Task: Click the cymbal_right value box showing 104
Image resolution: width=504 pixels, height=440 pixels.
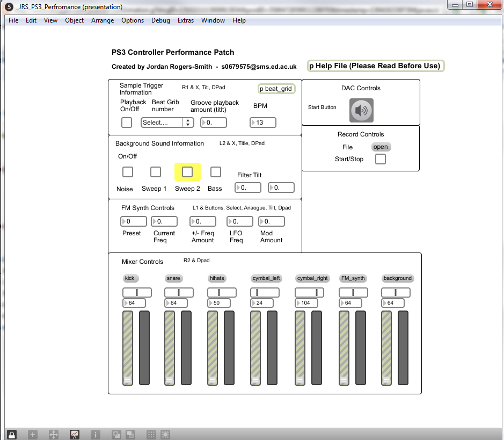Action: click(x=306, y=302)
